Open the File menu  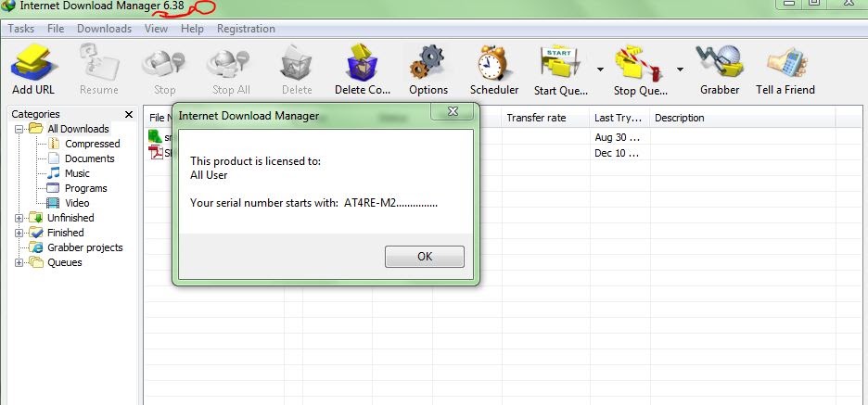coord(56,29)
